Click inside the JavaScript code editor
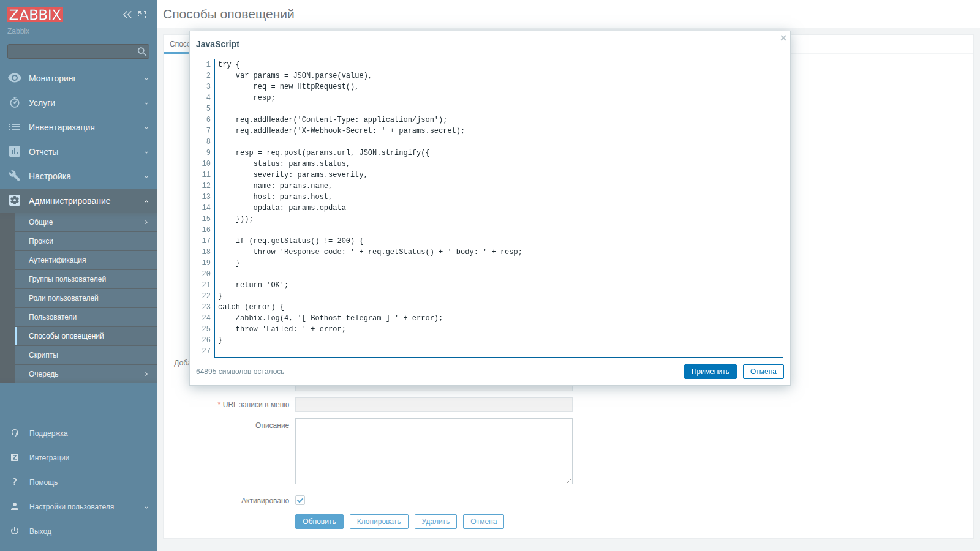 [499, 208]
